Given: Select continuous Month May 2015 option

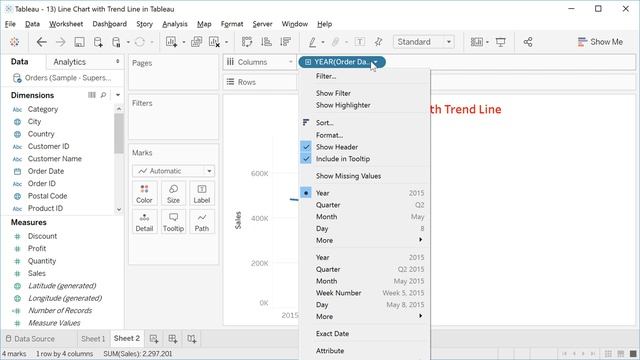Looking at the screenshot, I should [364, 281].
